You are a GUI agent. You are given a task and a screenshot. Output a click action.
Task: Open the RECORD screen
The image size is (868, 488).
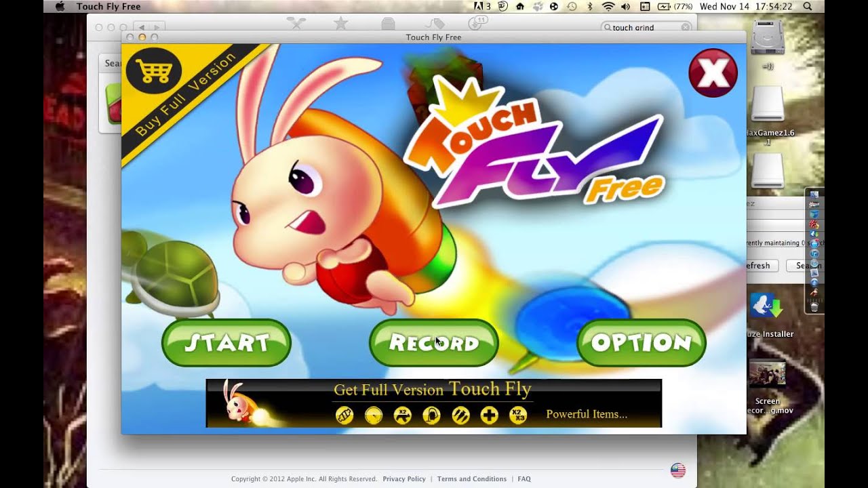point(434,343)
